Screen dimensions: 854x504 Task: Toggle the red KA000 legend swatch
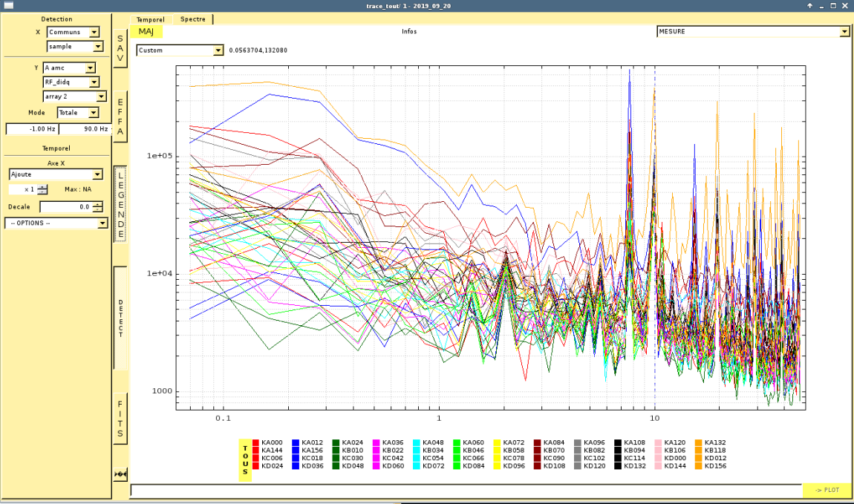(x=256, y=442)
